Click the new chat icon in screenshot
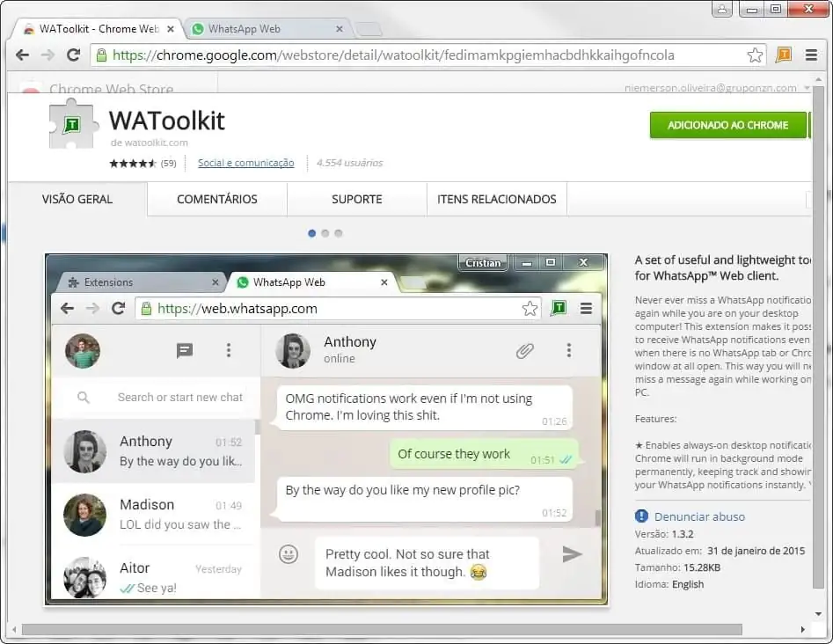The width and height of the screenshot is (833, 644). click(x=185, y=351)
